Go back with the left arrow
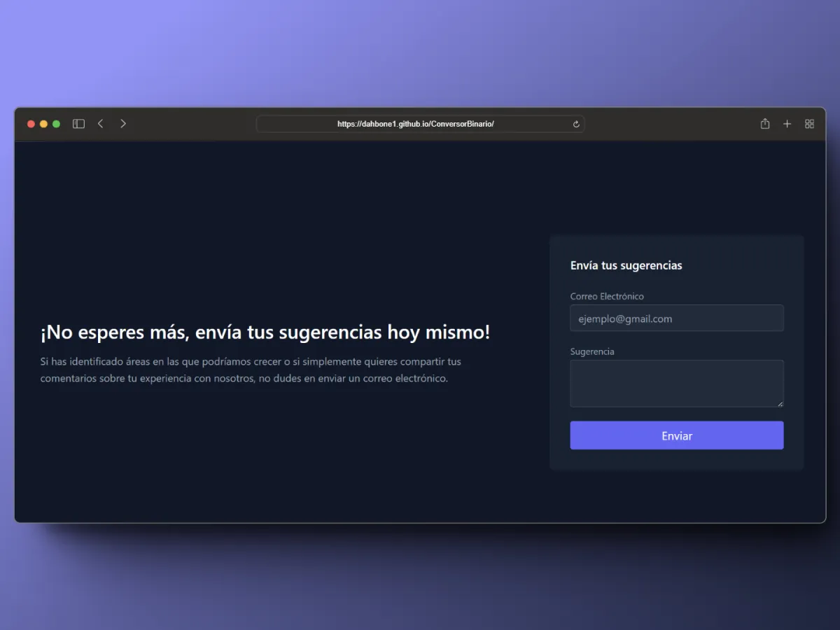Viewport: 840px width, 630px height. pos(101,124)
